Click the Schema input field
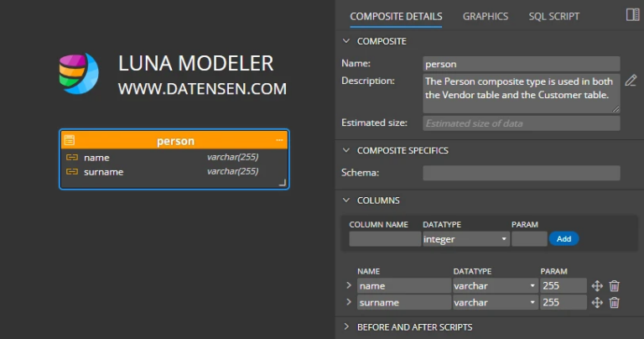The width and height of the screenshot is (644, 339). [x=521, y=173]
